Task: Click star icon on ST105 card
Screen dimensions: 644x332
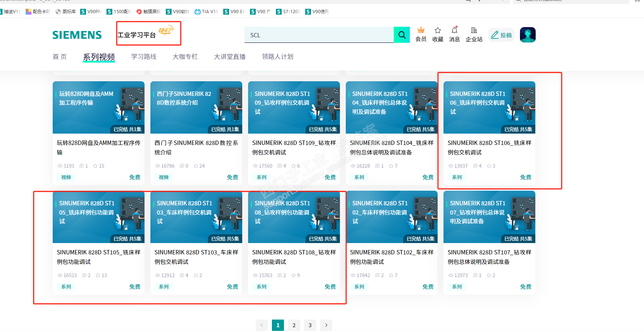Action: (x=98, y=275)
